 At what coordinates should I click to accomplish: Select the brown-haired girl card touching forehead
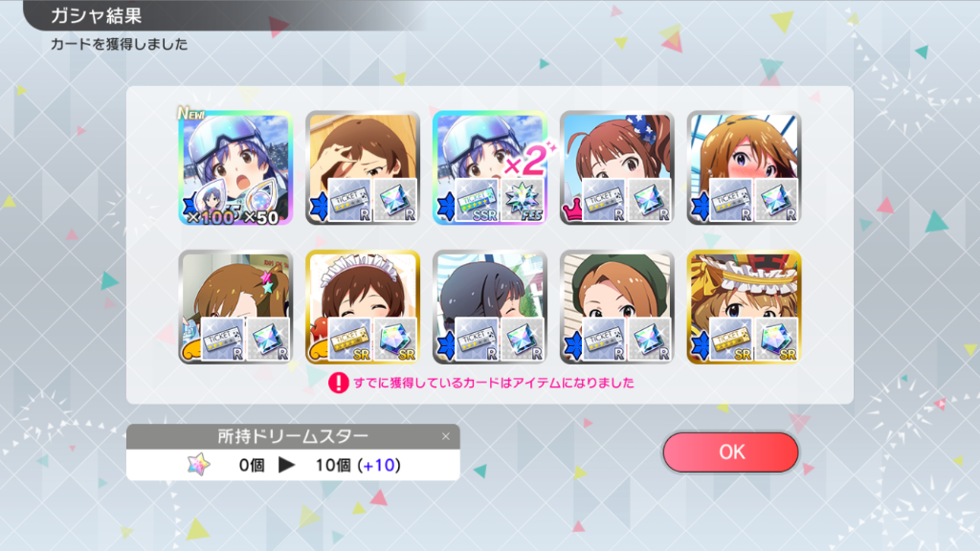pyautogui.click(x=363, y=168)
